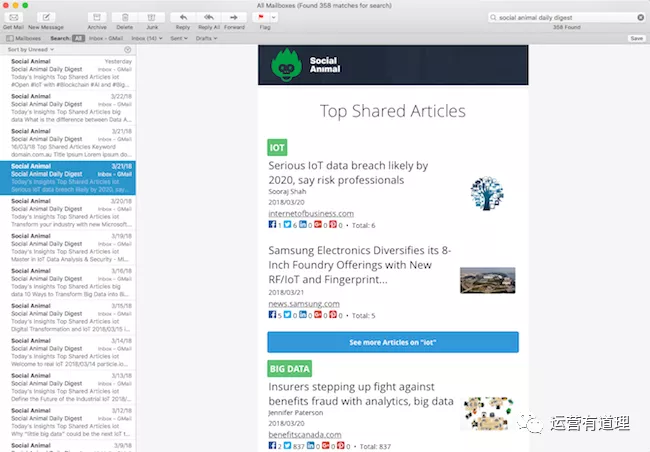This screenshot has height=452, width=650.
Task: Open Sort by Unread menu
Action: coord(31,49)
